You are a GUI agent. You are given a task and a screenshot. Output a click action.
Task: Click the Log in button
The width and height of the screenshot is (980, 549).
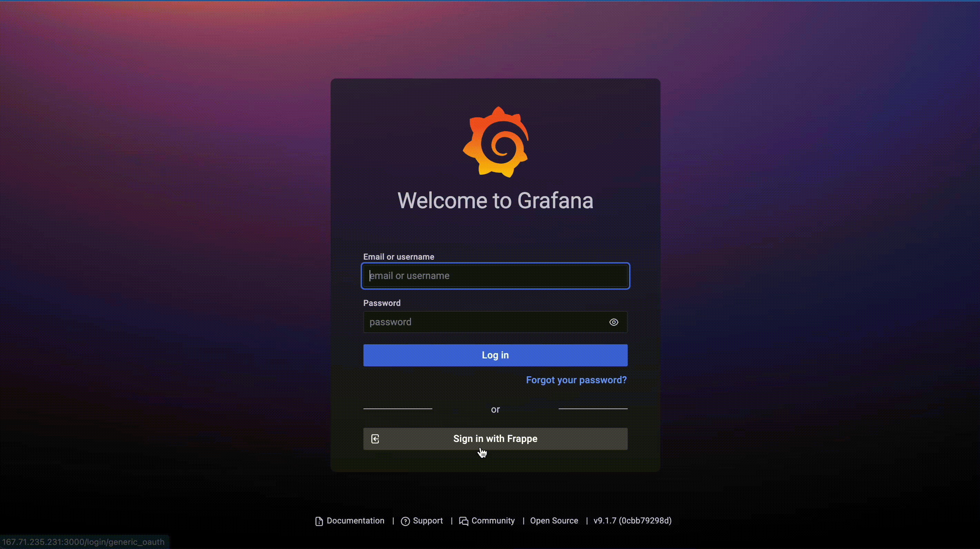(495, 355)
